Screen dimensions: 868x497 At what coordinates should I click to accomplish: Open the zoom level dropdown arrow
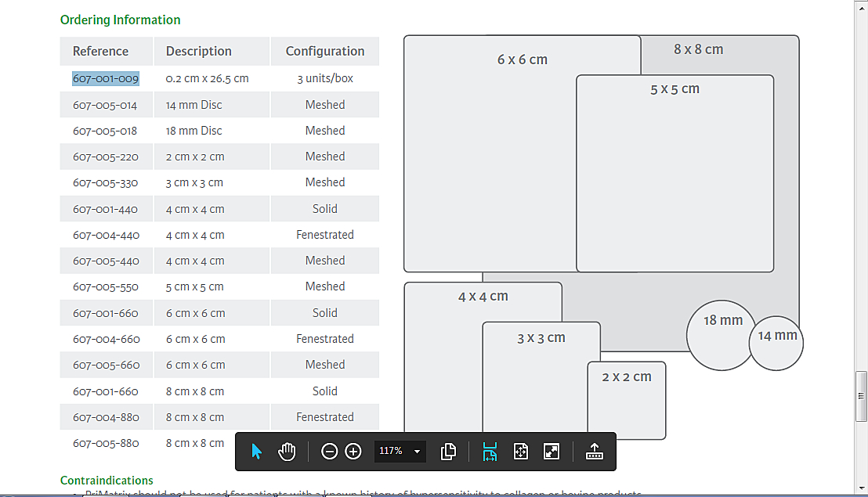pyautogui.click(x=417, y=452)
